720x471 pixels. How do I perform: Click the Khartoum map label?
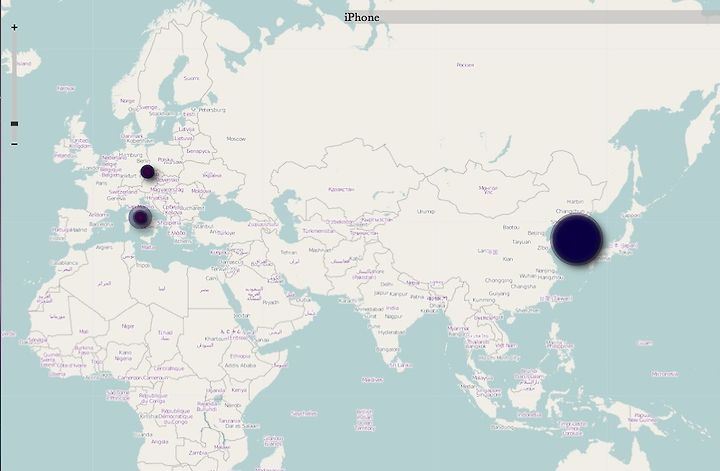click(x=216, y=339)
